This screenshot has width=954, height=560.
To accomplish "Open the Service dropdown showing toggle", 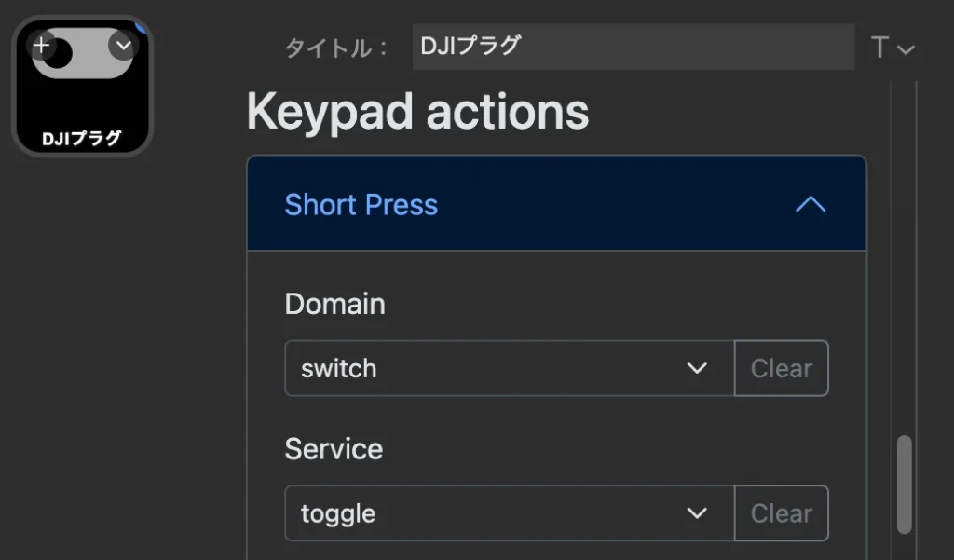I will [510, 513].
